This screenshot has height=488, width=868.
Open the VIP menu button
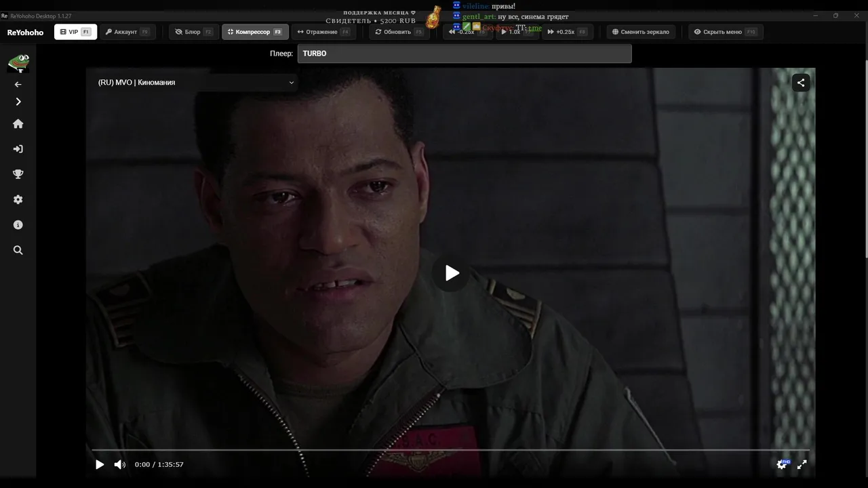pos(75,32)
